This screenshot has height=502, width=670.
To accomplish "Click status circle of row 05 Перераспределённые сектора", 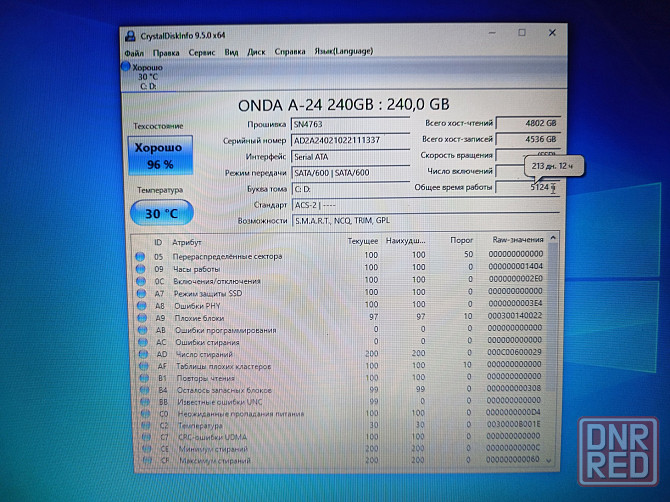I will coord(140,257).
